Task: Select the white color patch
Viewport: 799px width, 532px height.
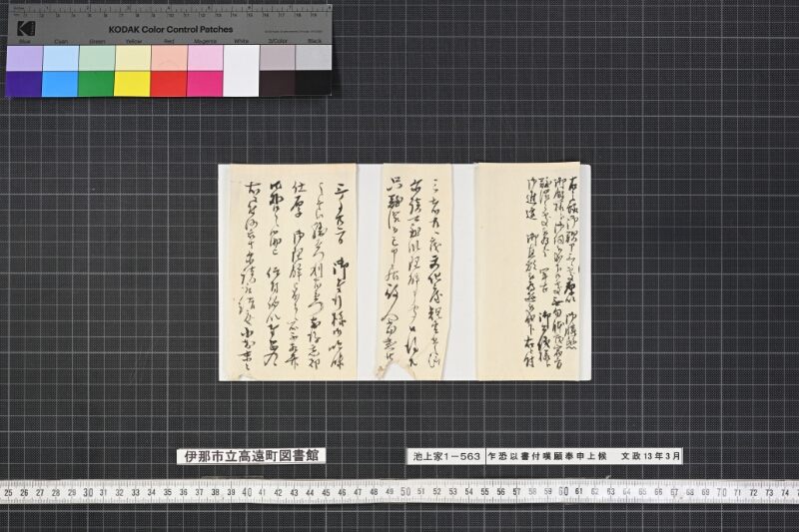Action: 242,71
